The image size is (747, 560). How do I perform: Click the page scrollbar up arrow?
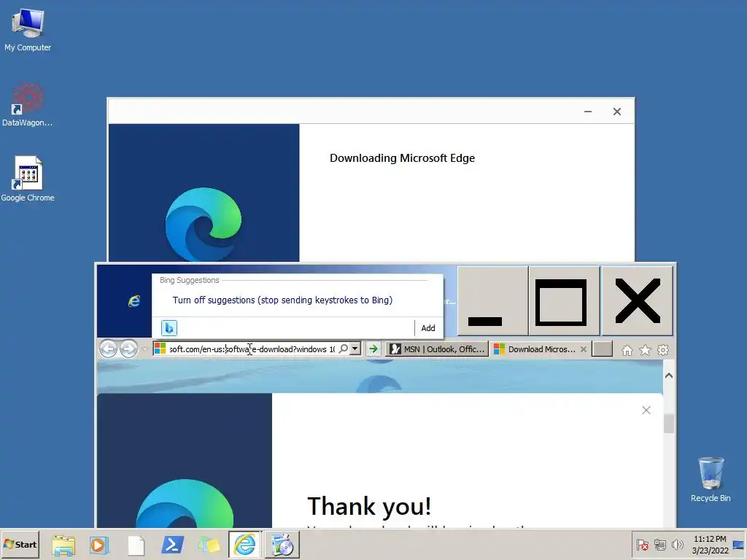(669, 376)
